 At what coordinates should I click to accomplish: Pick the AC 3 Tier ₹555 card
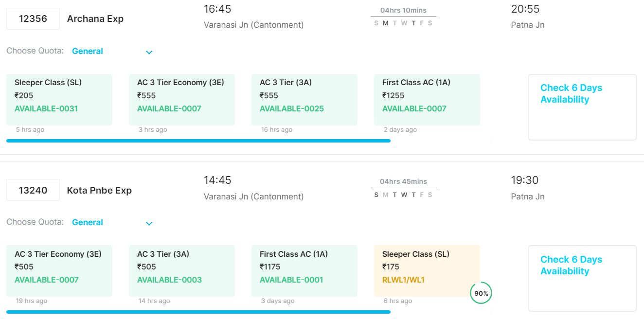[x=304, y=99]
